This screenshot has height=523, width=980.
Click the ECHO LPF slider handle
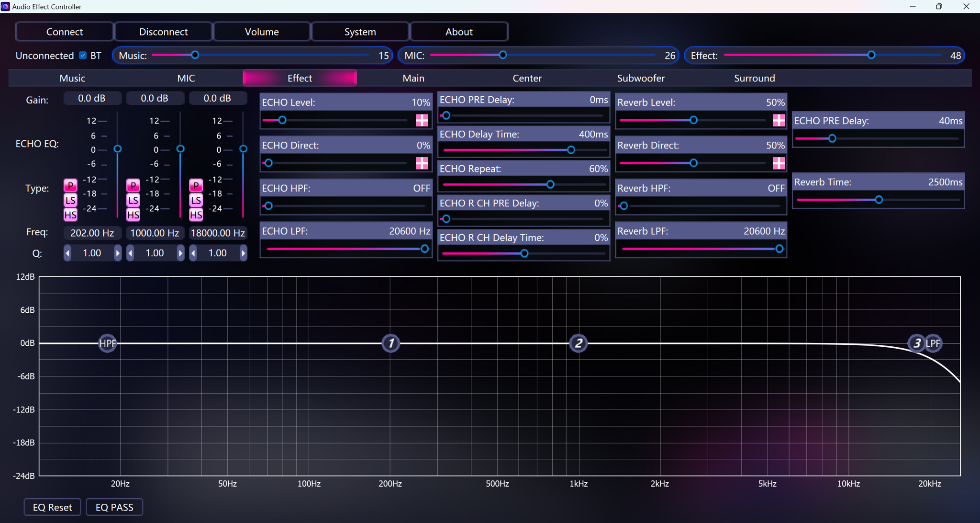point(424,249)
